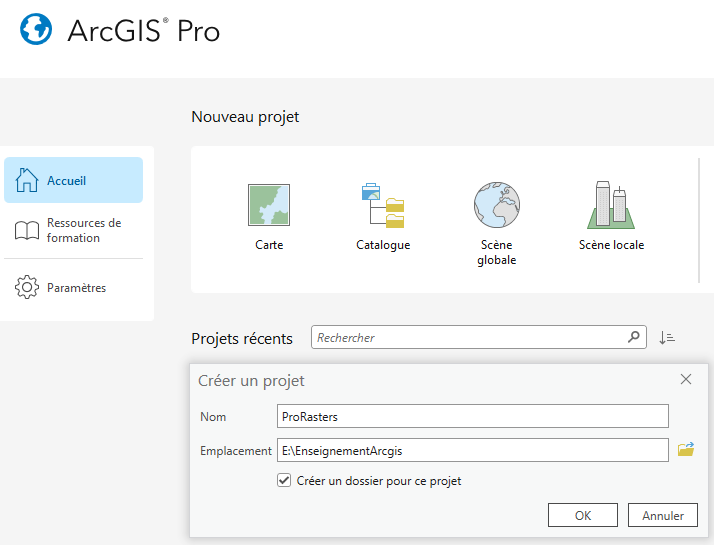
Task: Click the Paramètres gear icon
Action: click(27, 288)
